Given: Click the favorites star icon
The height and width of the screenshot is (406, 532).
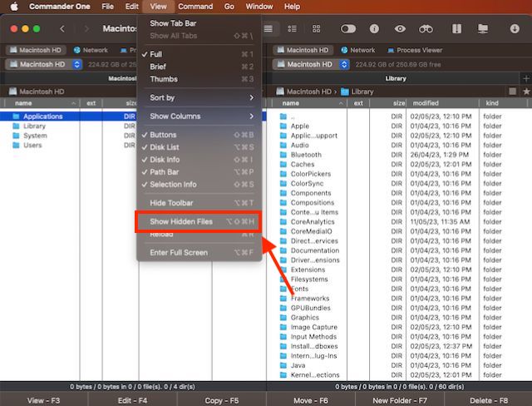Looking at the screenshot, I should pos(526,92).
